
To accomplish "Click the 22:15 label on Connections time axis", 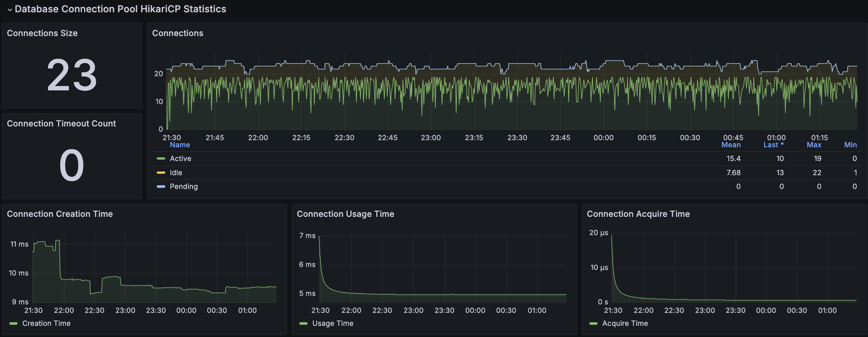I will coord(301,138).
